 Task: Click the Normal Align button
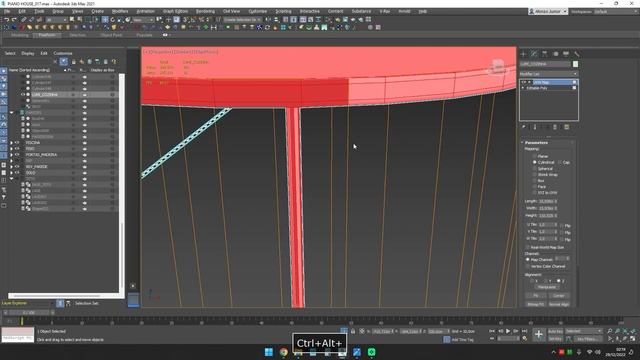click(x=559, y=304)
